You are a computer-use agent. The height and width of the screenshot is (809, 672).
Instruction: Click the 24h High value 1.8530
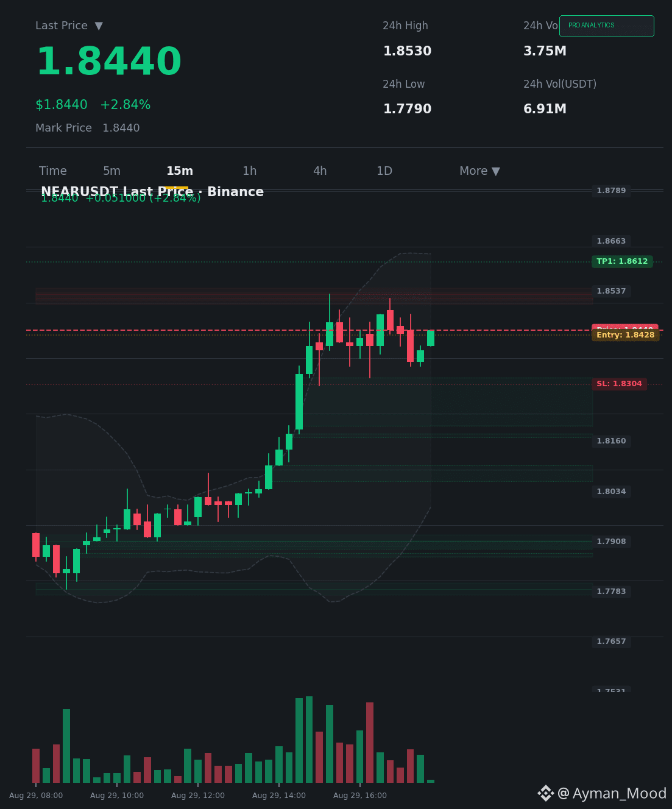point(407,51)
